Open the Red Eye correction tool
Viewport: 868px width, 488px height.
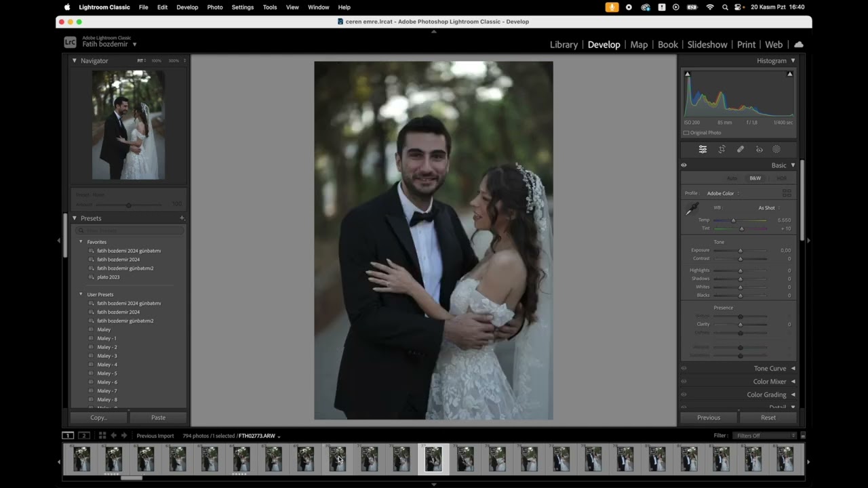(759, 149)
